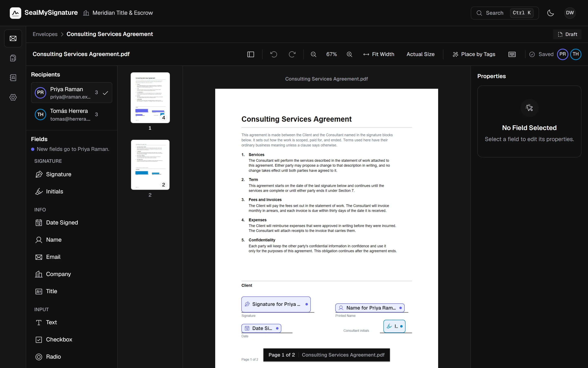Viewport: 588px width, 368px height.
Task: Zoom out of the document
Action: [313, 54]
